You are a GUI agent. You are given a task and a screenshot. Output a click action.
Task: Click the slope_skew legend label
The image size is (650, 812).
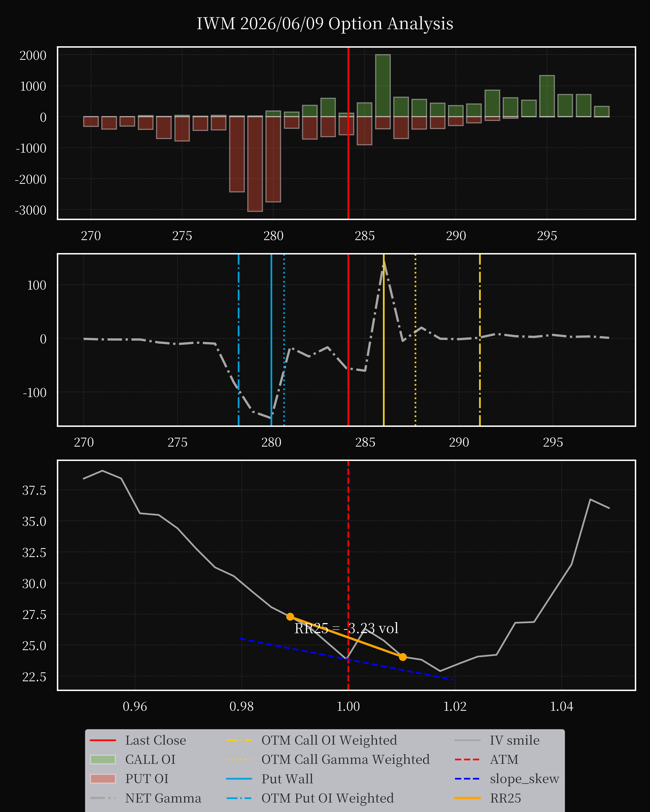525,779
